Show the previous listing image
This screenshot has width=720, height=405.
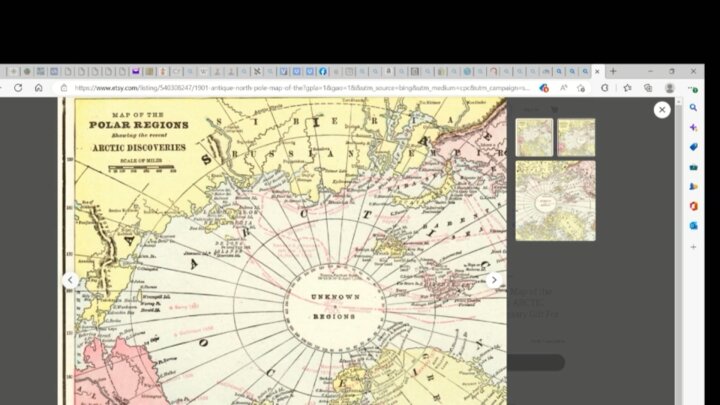click(x=70, y=280)
